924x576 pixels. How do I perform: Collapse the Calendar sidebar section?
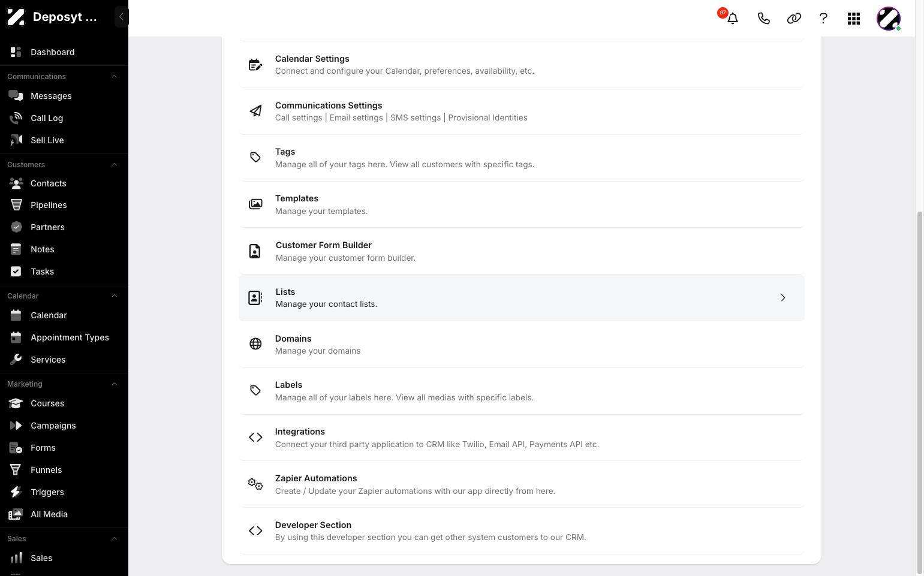tap(114, 296)
